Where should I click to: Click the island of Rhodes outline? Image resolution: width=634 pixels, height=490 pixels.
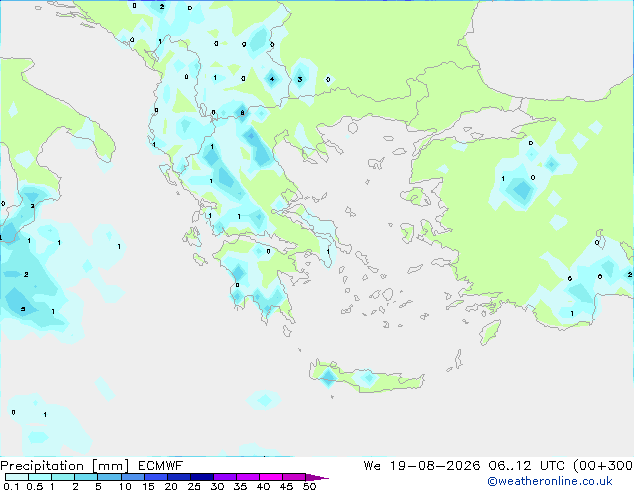(x=490, y=332)
